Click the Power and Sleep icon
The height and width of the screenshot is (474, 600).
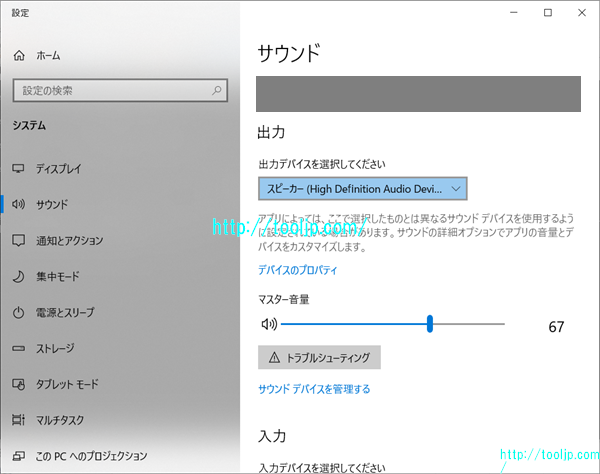[x=18, y=313]
